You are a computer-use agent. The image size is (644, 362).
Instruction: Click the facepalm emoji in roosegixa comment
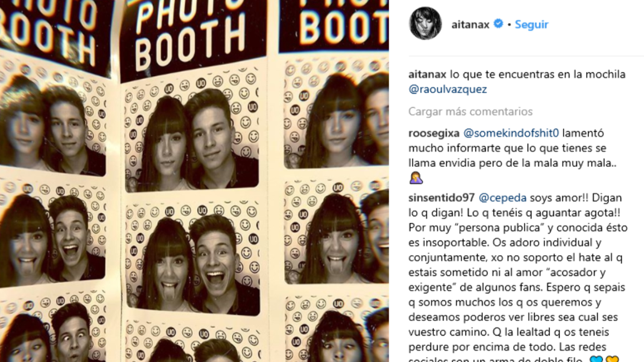416,178
